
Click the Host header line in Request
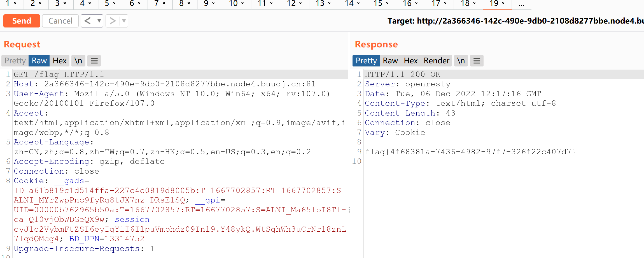tap(165, 84)
